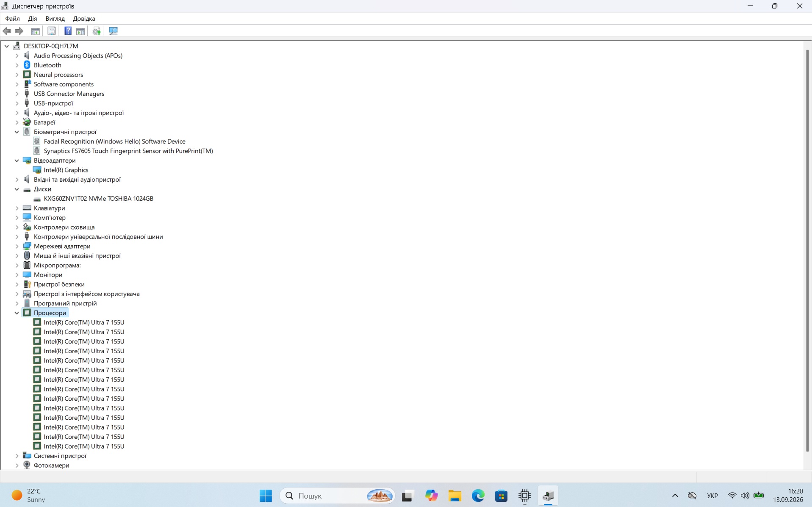Select Аудіо-, відео- та ігрові пристрої
This screenshot has width=812, height=507.
coord(79,113)
